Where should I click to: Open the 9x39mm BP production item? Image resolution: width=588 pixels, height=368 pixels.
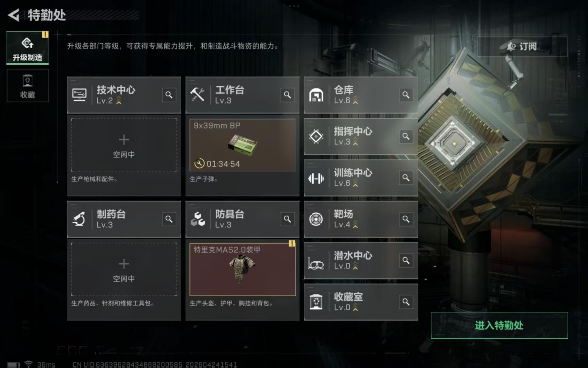click(242, 145)
